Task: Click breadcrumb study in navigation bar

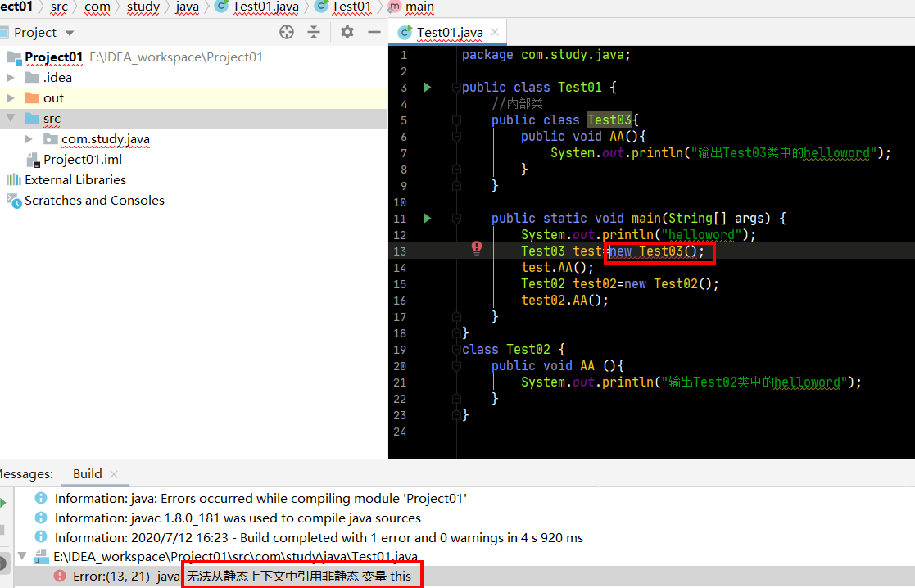Action: pyautogui.click(x=143, y=7)
